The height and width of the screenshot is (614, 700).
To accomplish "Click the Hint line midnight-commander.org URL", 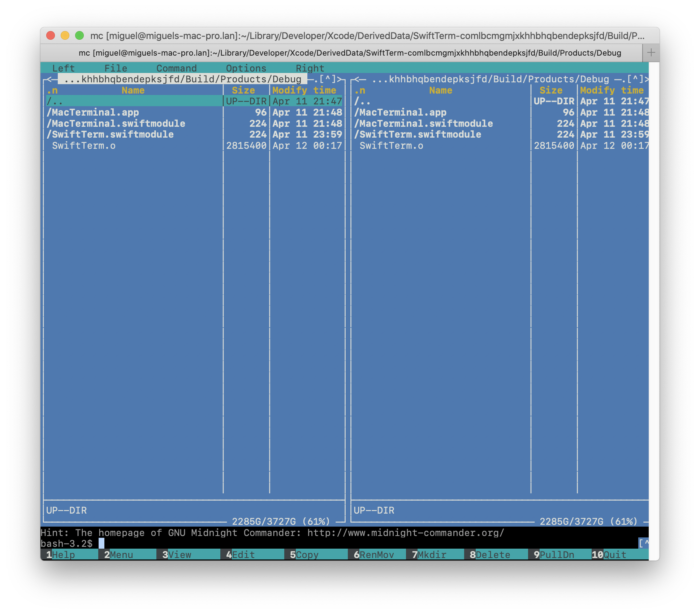I will pyautogui.click(x=406, y=532).
